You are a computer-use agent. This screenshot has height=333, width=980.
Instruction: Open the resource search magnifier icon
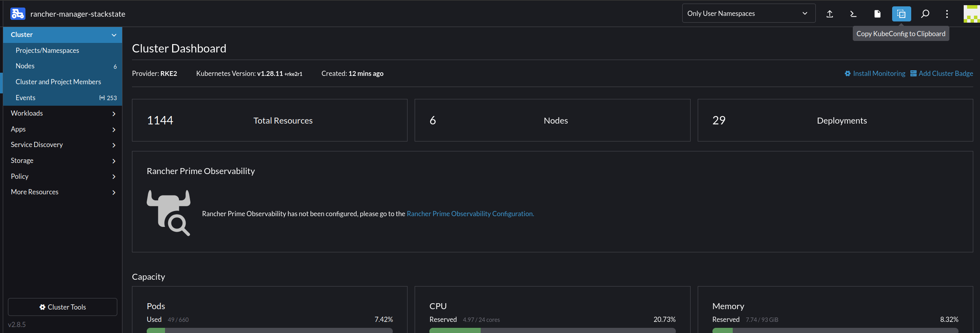[925, 14]
